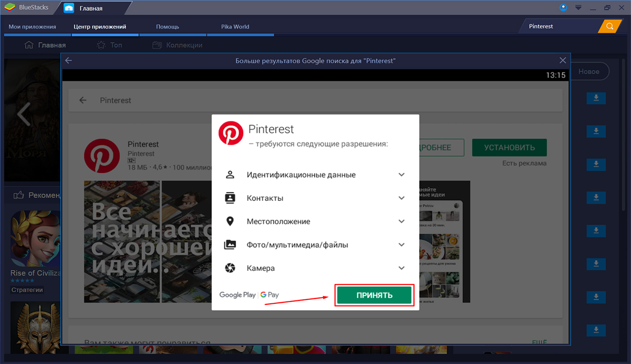Minimize the BlueStacks window
This screenshot has width=631, height=364.
pos(593,8)
